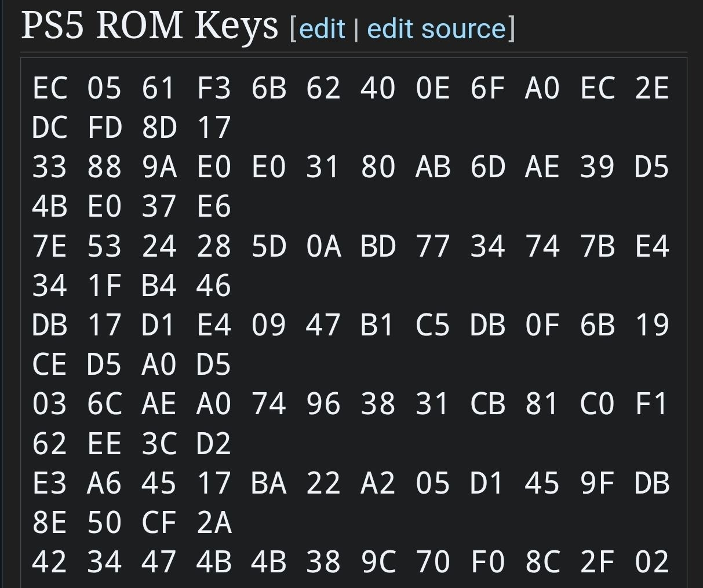Click the hex byte E3 starting the sixth key
The height and width of the screenshot is (588, 703).
point(49,483)
